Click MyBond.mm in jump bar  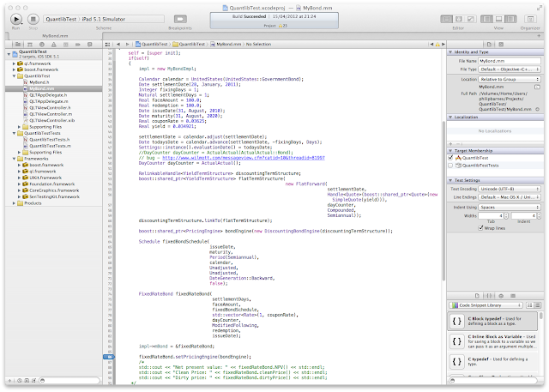[x=226, y=45]
